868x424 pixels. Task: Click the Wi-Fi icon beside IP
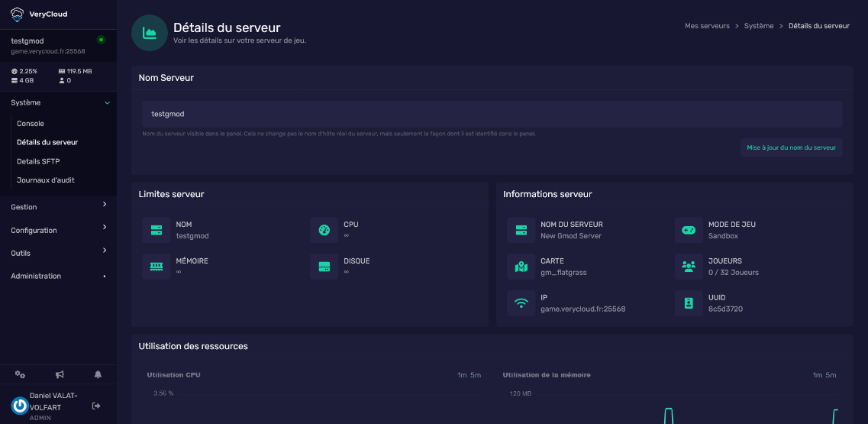point(521,303)
